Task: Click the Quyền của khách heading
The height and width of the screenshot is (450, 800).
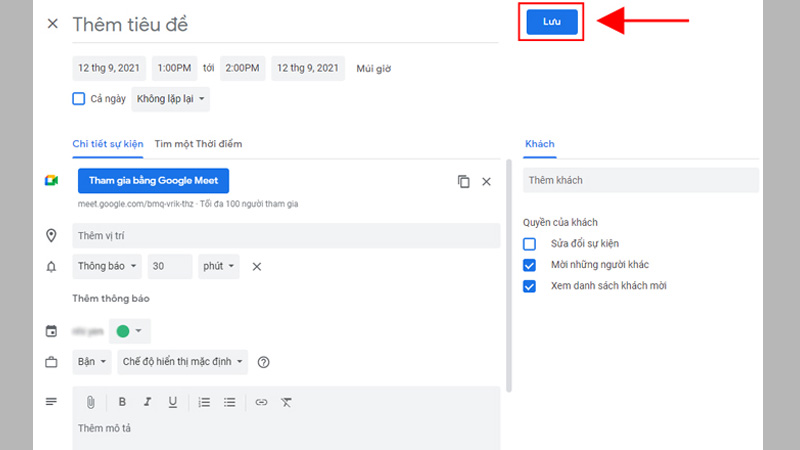Action: point(560,222)
